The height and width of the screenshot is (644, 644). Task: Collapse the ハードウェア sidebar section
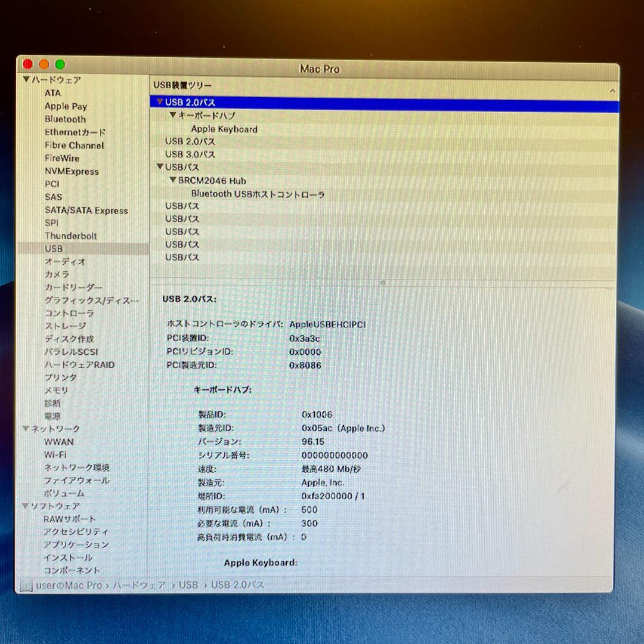(x=26, y=79)
